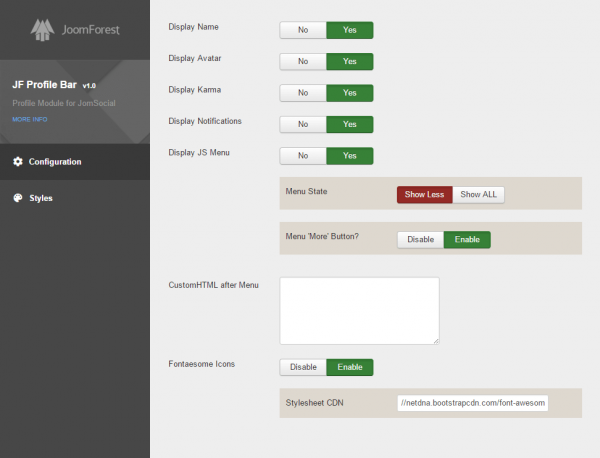Set Display Name to Yes
600x458 pixels.
(x=350, y=30)
